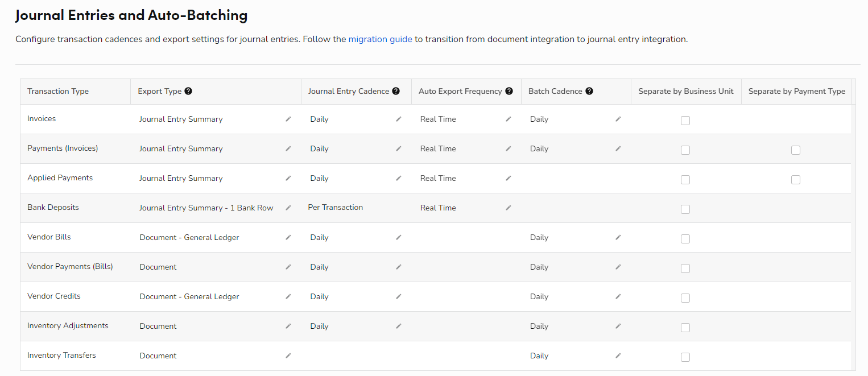Viewport: 868px width, 376px height.
Task: Edit the Export Type for Invoices
Action: [288, 119]
